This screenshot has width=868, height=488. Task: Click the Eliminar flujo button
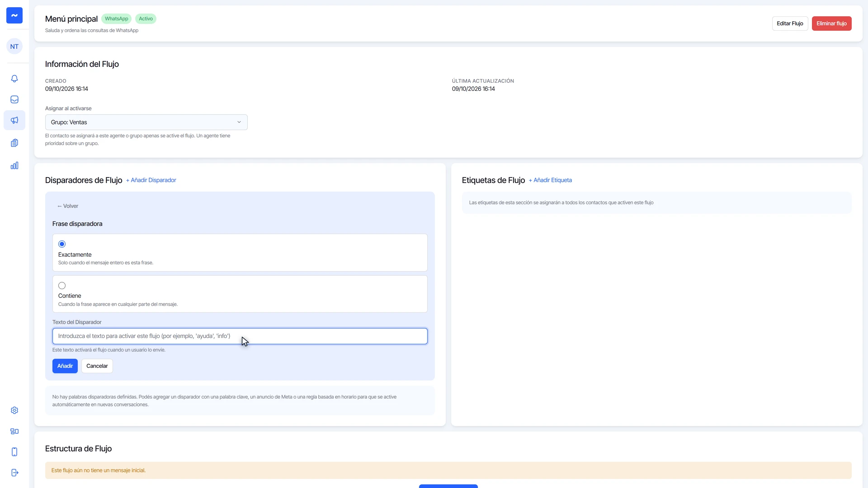831,23
